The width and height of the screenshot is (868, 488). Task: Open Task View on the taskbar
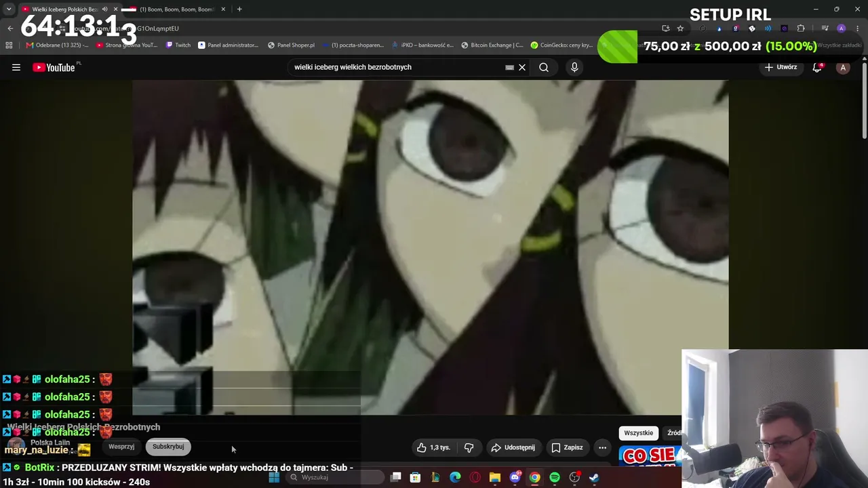(396, 477)
